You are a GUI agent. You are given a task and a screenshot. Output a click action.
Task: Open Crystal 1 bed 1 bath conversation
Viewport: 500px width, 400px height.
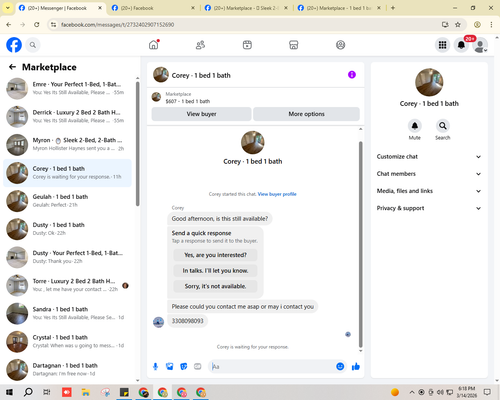(67, 342)
